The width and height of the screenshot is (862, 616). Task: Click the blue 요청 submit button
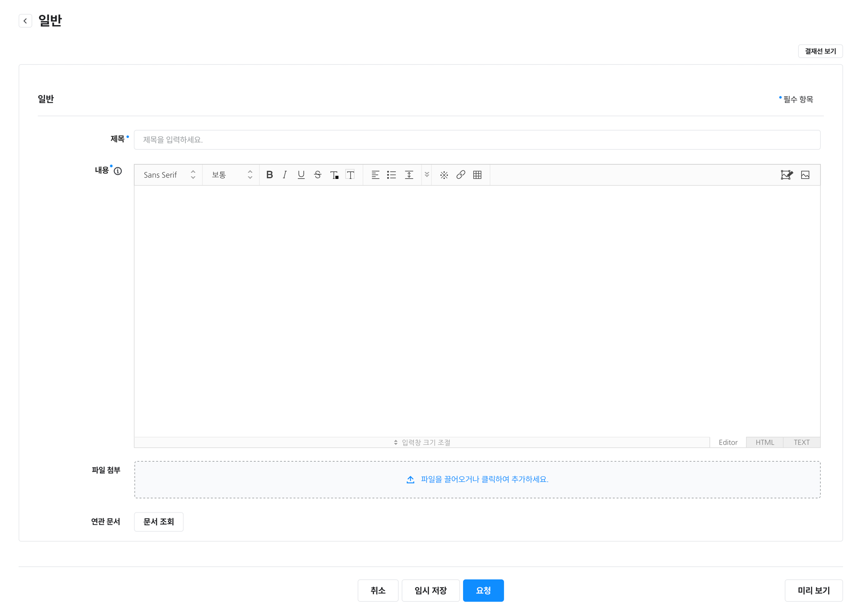[x=483, y=590]
